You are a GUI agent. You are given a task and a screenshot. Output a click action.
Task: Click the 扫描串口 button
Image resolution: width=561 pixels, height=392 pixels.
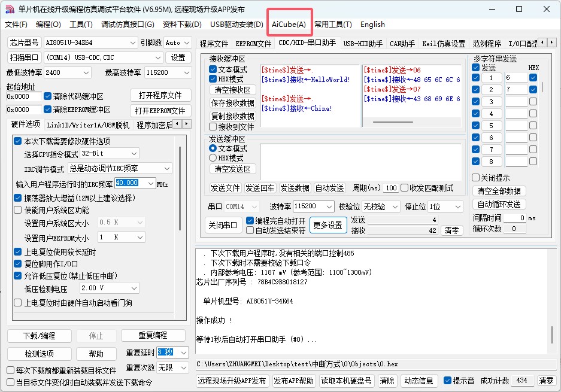[x=25, y=57]
